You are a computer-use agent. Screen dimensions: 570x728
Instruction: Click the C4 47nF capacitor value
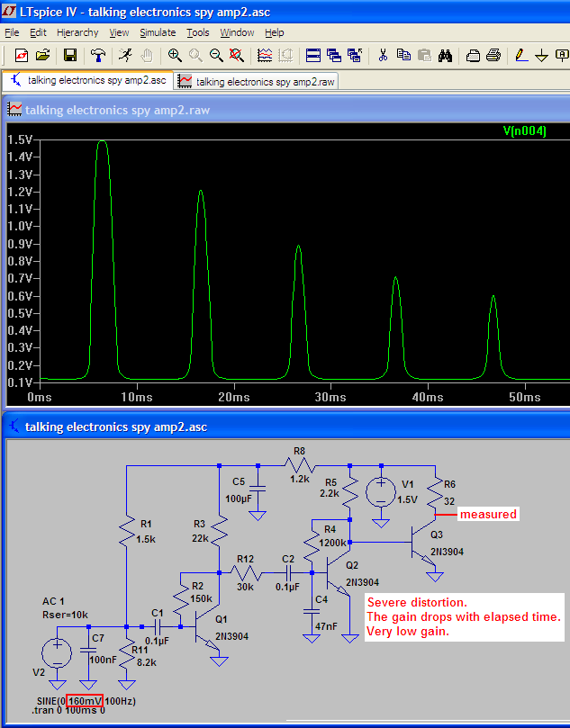[326, 626]
